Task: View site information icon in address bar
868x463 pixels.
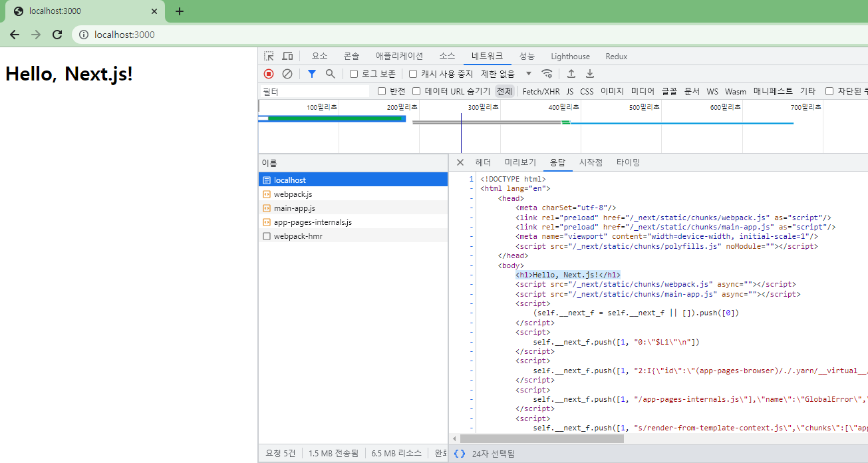Action: click(x=84, y=35)
